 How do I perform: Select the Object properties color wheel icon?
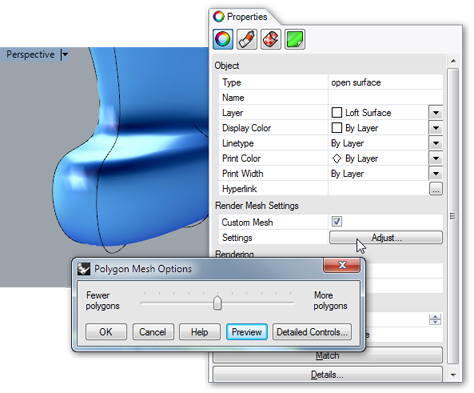(223, 39)
